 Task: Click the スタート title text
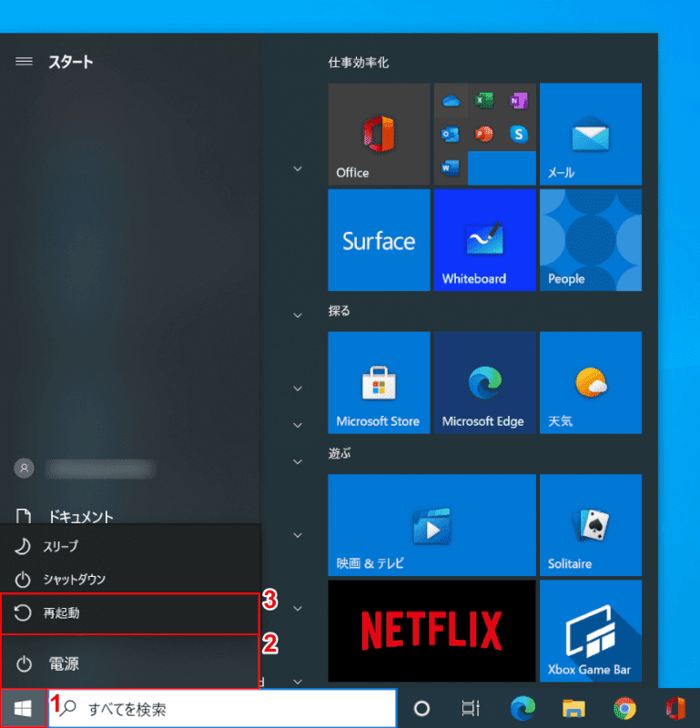[71, 62]
